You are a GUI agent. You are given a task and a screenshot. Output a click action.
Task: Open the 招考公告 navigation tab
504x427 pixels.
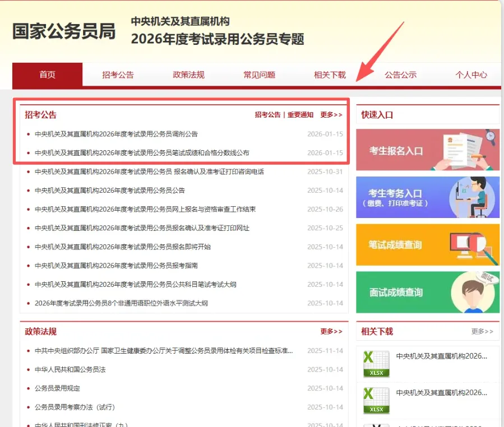[118, 75]
